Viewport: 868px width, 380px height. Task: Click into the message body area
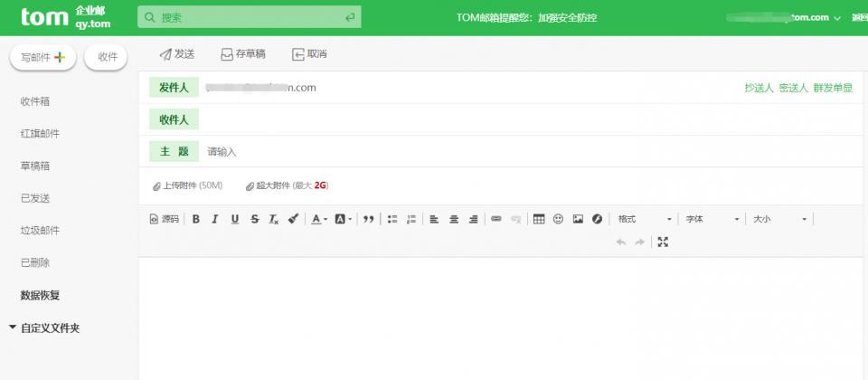tap(501, 318)
